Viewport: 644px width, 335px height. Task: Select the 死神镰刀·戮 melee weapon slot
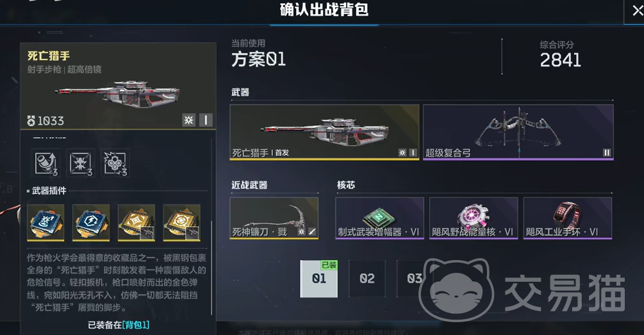pos(274,218)
